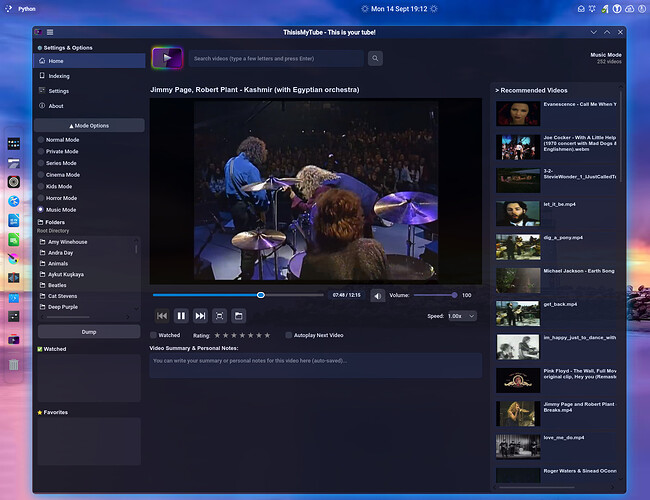Toggle fullscreen video view

[x=219, y=316]
